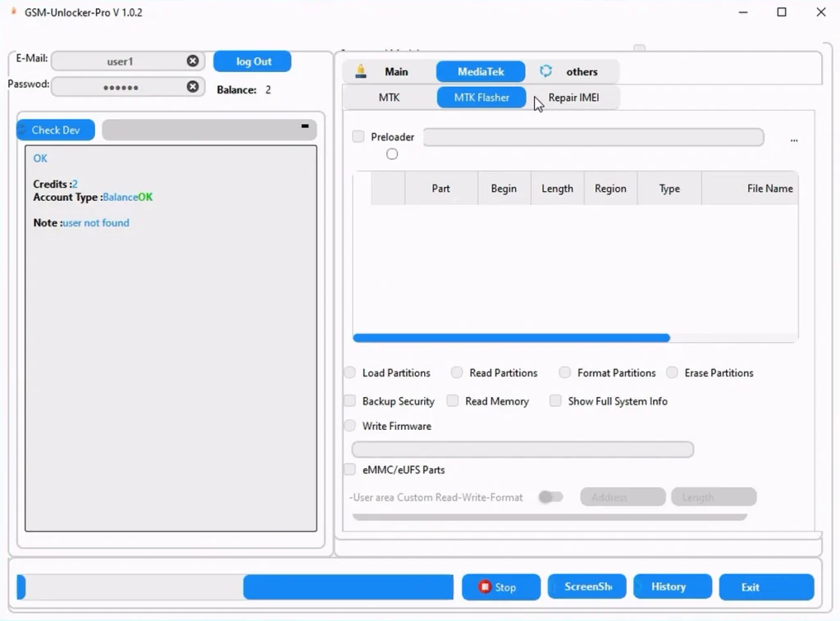840x621 pixels.
Task: Click the blue horizontal scrollbar under partition table
Action: (x=511, y=338)
